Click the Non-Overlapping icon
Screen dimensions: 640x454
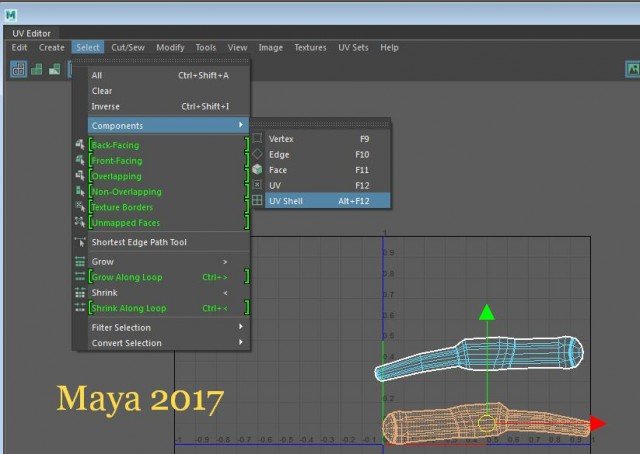coord(80,191)
